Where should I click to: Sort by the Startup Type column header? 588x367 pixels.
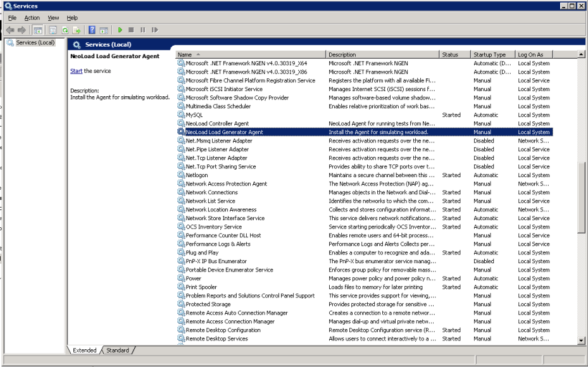(x=491, y=54)
